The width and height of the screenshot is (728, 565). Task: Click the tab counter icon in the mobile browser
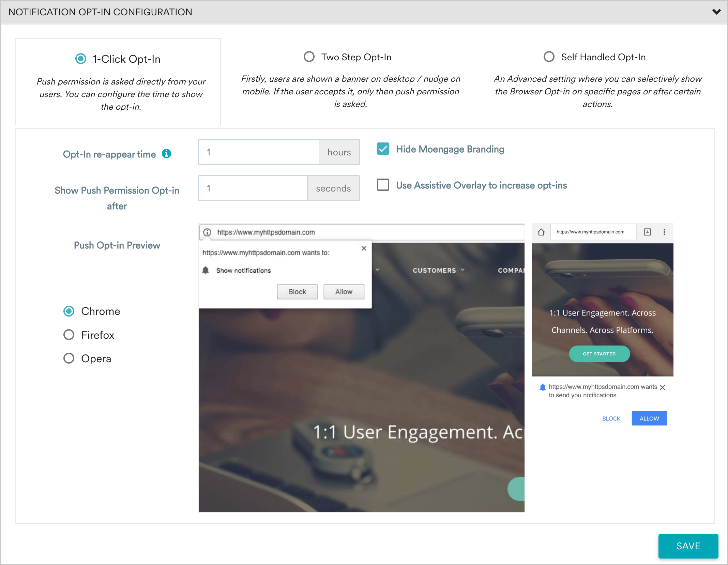click(x=647, y=232)
